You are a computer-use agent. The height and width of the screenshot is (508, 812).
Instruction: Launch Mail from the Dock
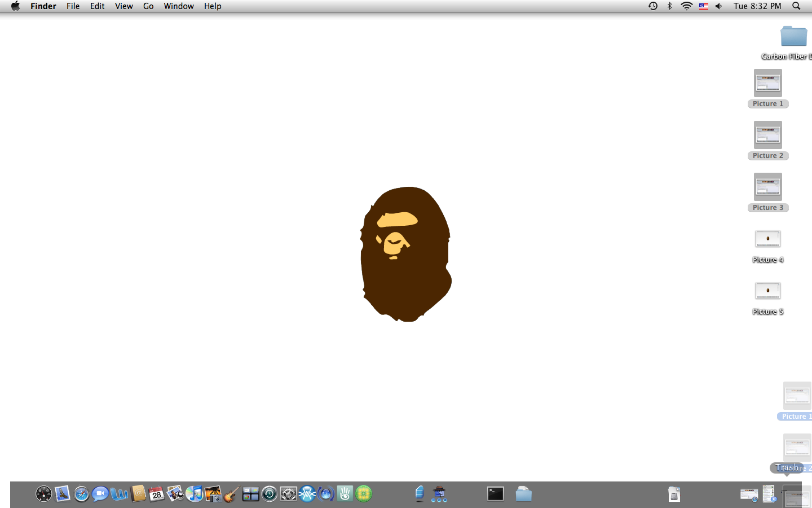tap(63, 494)
